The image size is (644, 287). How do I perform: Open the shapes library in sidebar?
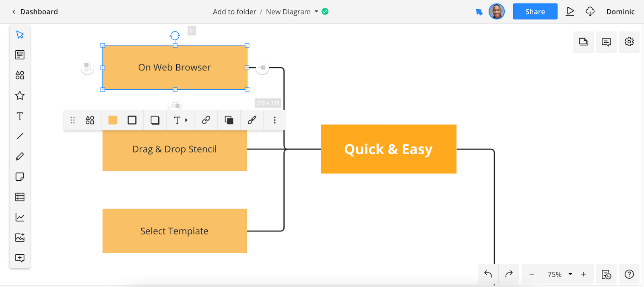(x=20, y=75)
